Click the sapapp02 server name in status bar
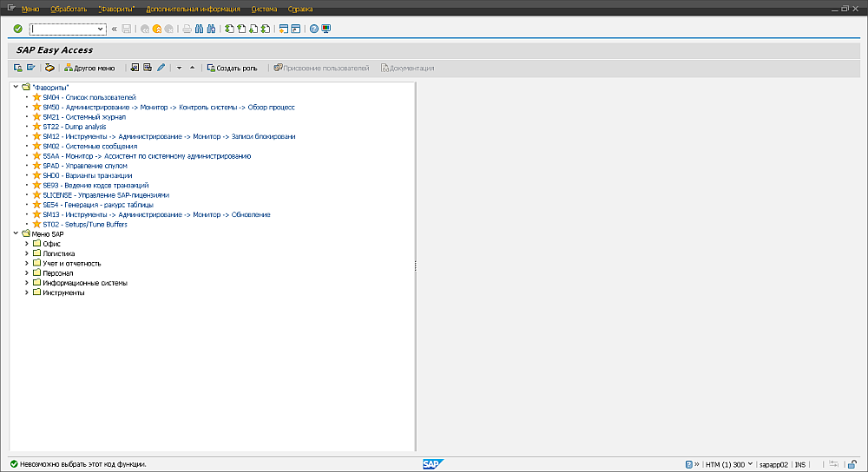868x472 pixels. [x=773, y=464]
